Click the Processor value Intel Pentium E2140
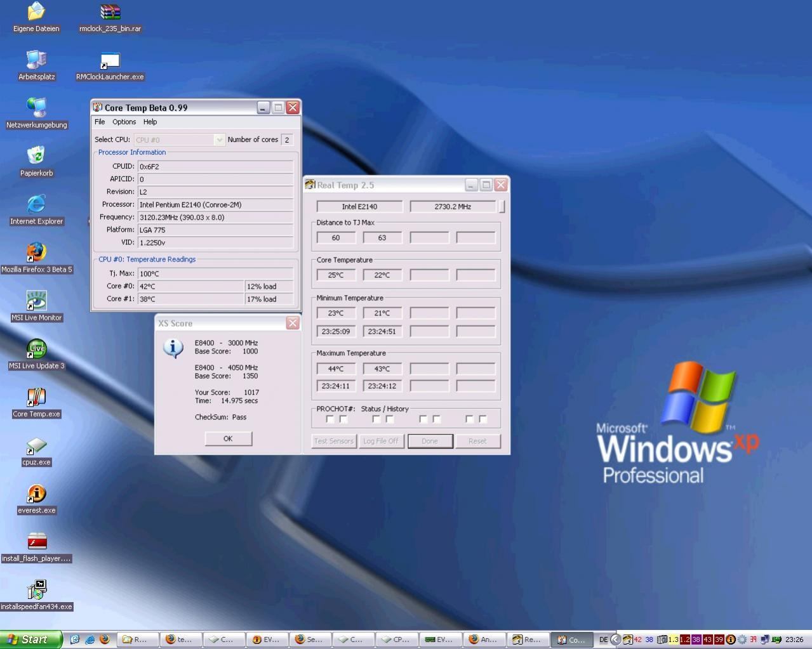The width and height of the screenshot is (812, 649). [x=215, y=204]
